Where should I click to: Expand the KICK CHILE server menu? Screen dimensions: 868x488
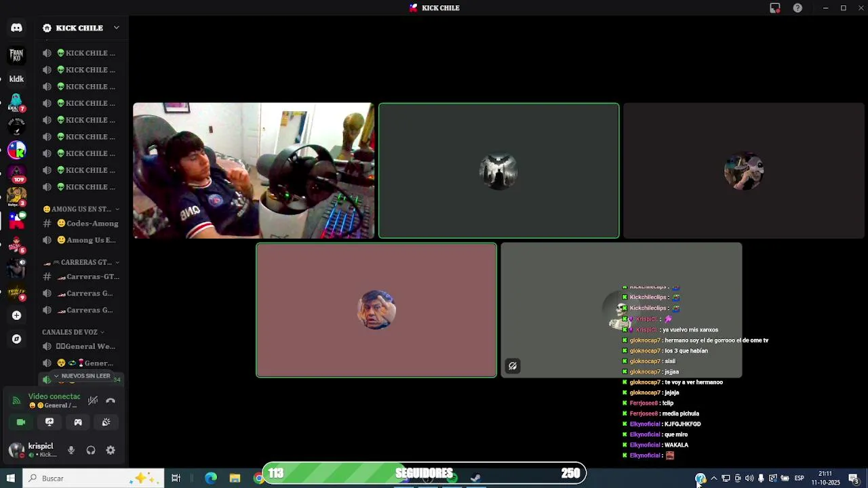[81, 28]
